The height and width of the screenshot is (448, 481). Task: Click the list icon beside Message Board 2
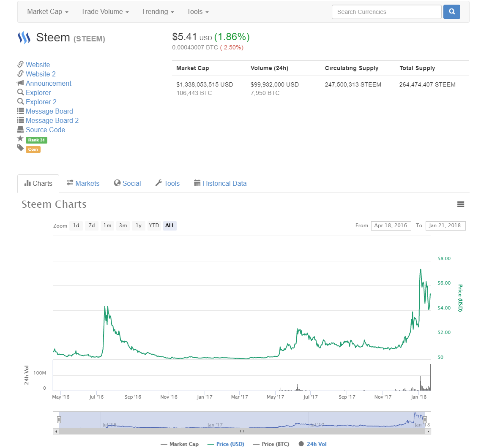21,120
